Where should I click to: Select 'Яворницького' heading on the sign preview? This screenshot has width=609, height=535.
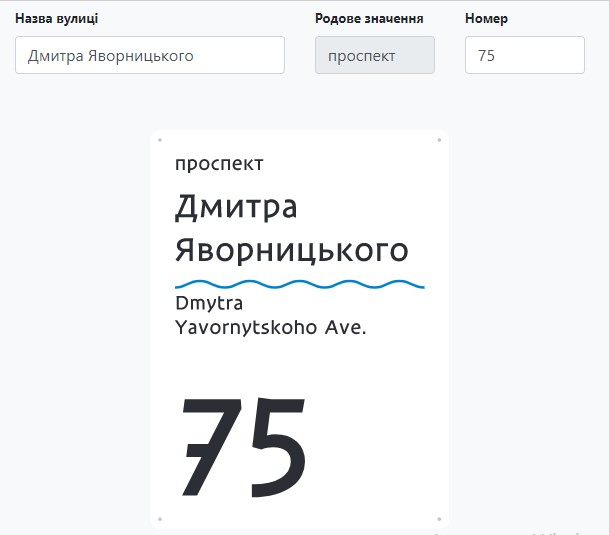coord(292,250)
